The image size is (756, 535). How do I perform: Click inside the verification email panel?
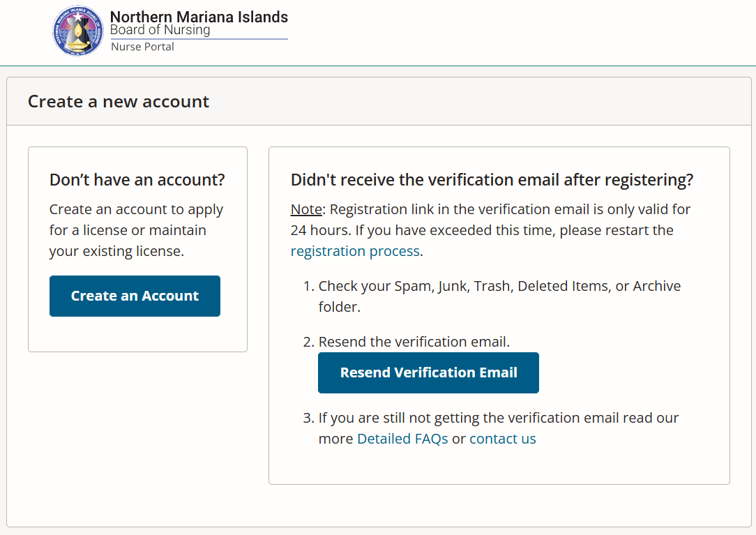click(x=499, y=467)
